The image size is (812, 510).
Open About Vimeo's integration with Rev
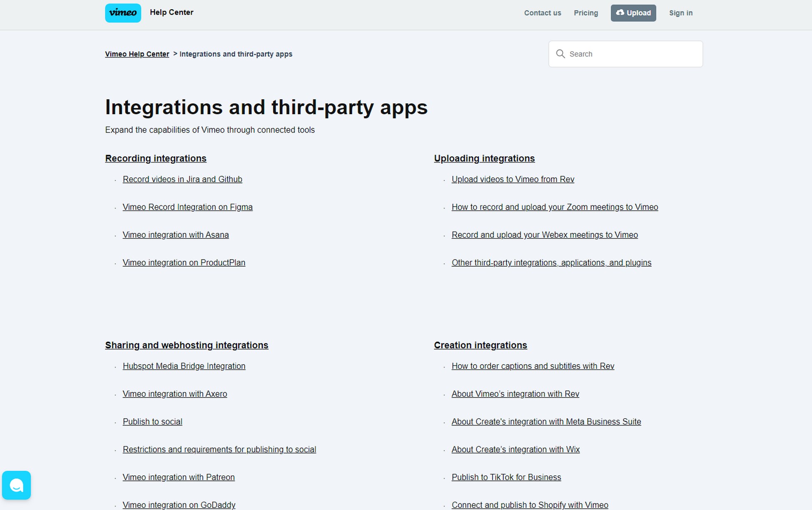click(x=516, y=394)
